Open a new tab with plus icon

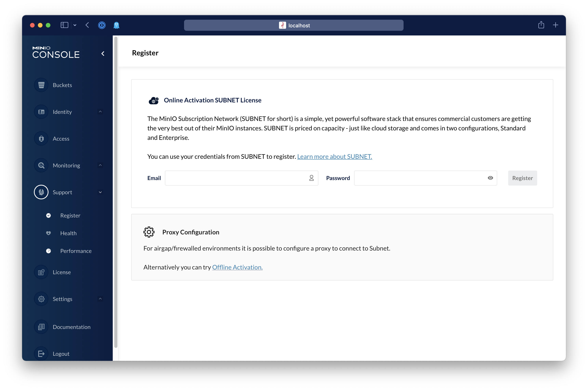pyautogui.click(x=556, y=25)
